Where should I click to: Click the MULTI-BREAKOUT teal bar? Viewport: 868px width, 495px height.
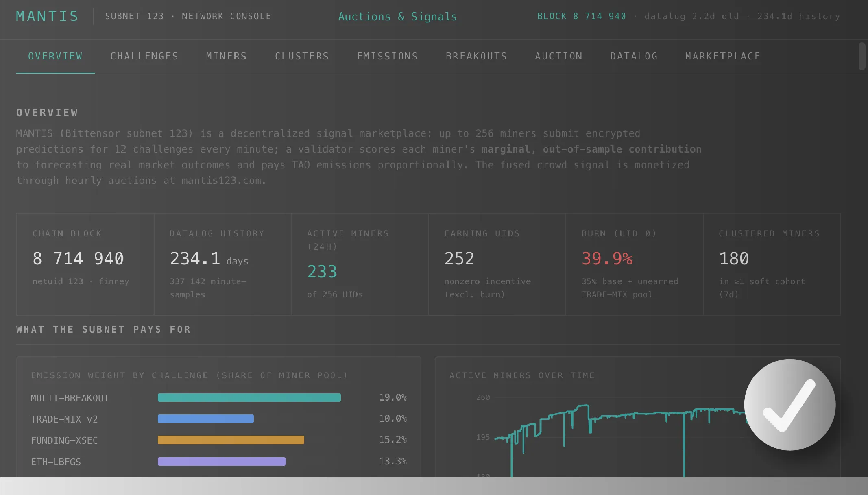click(249, 398)
